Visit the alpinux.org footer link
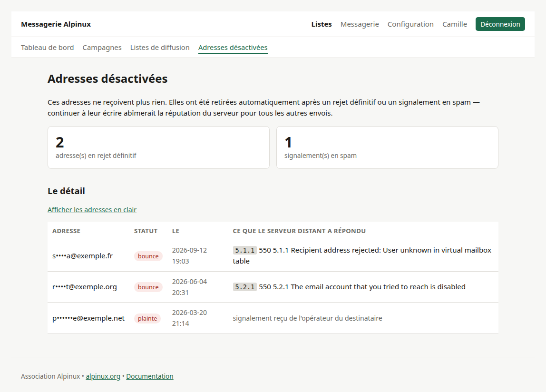 pos(103,376)
